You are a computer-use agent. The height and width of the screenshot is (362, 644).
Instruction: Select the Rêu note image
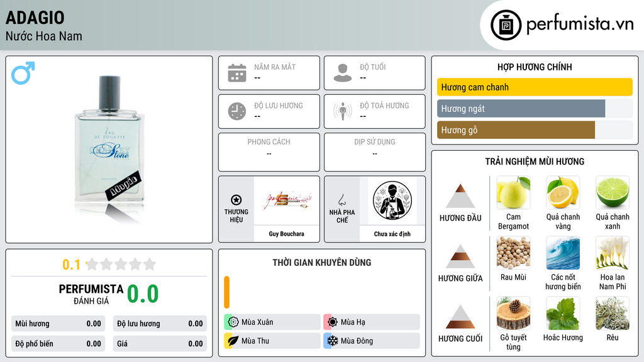(613, 313)
